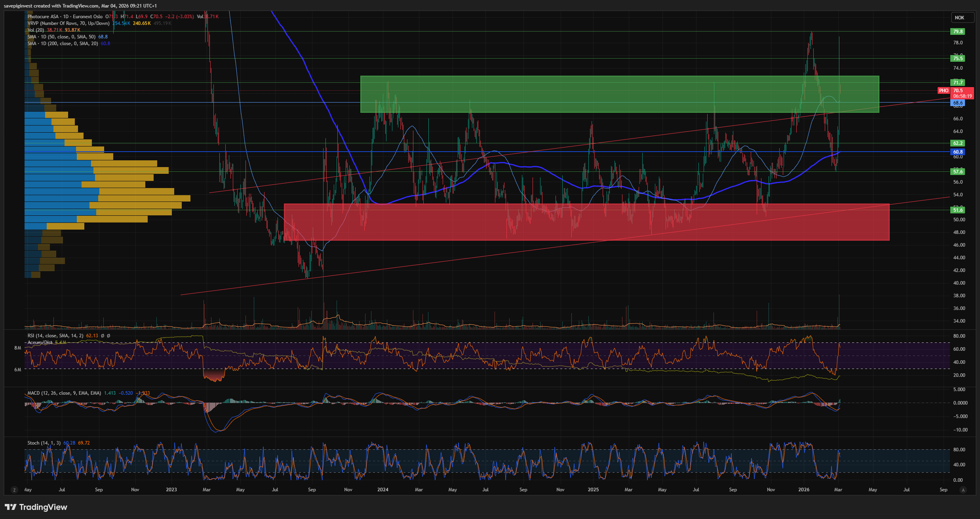Open the NOK currency selector

pyautogui.click(x=959, y=17)
